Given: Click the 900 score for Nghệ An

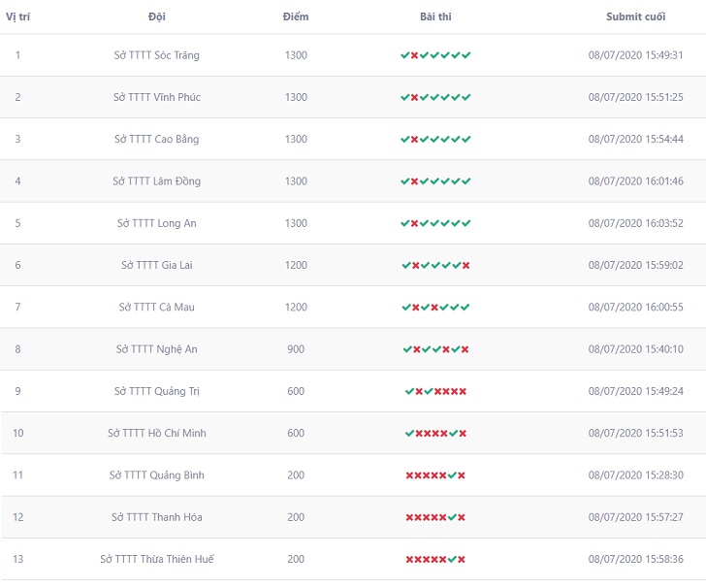Looking at the screenshot, I should pyautogui.click(x=296, y=349).
